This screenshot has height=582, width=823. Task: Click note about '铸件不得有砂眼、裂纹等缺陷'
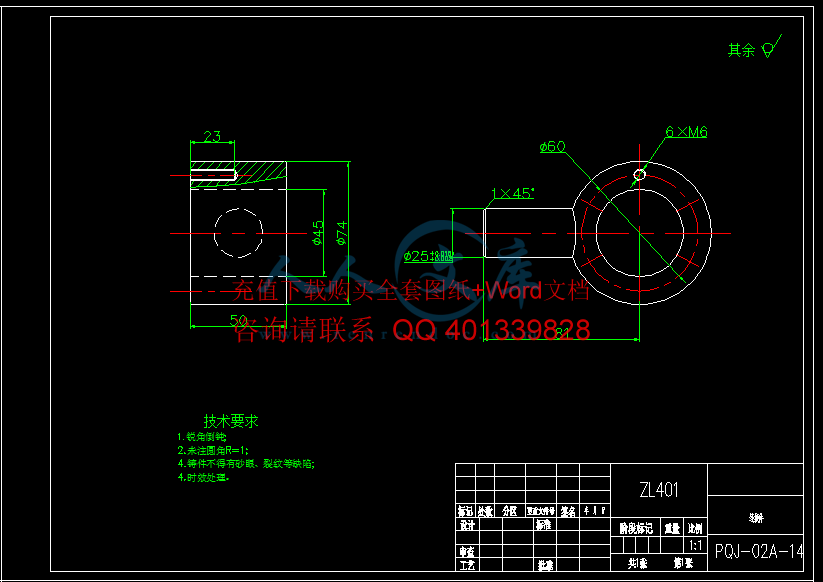(x=246, y=464)
